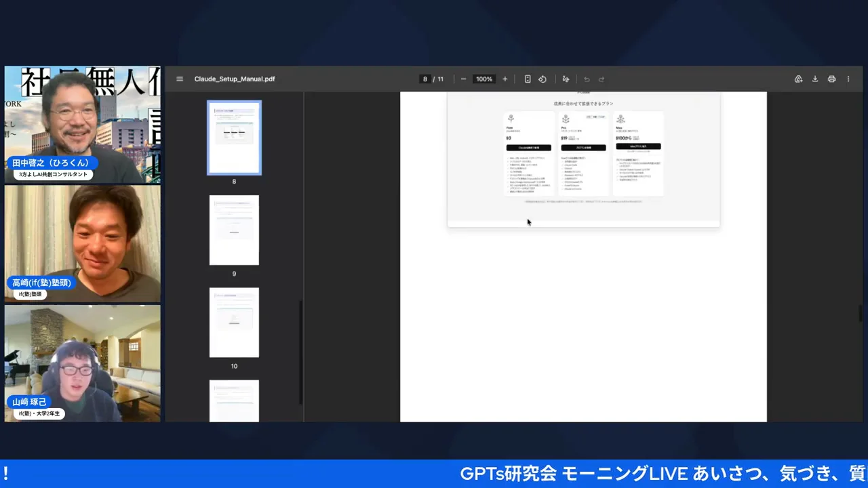Click the GPTs研究会 モーニングLIVE ticker text

tap(663, 474)
